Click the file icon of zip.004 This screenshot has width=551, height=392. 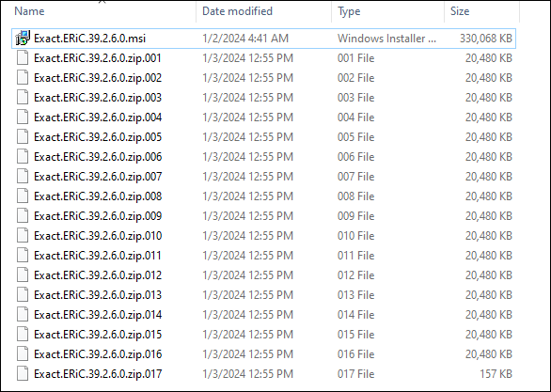(x=23, y=117)
